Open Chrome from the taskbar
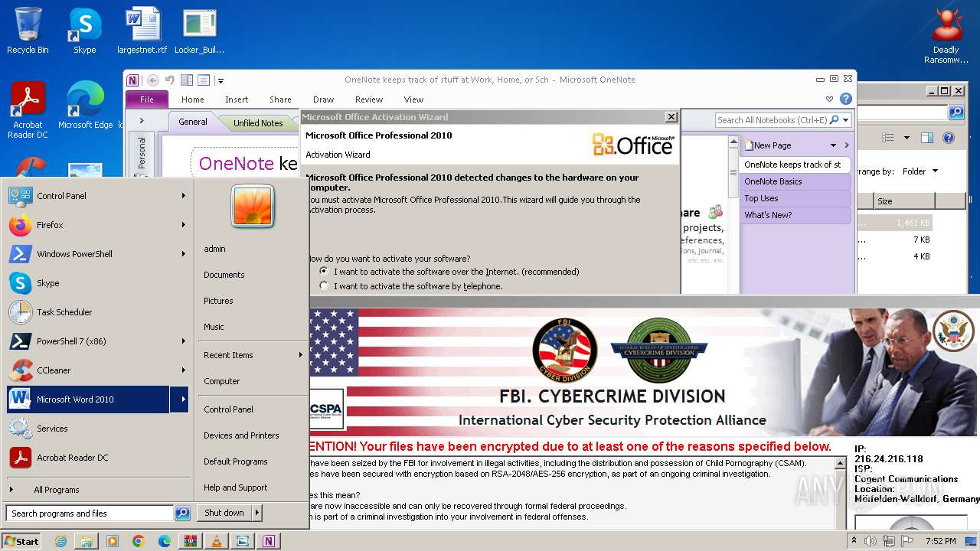The width and height of the screenshot is (980, 551). coord(138,541)
